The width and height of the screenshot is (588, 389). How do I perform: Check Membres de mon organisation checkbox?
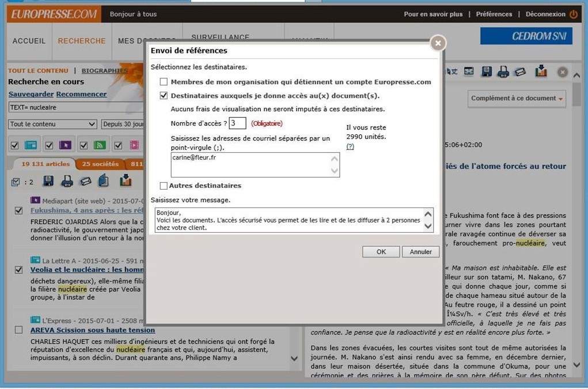click(x=164, y=82)
